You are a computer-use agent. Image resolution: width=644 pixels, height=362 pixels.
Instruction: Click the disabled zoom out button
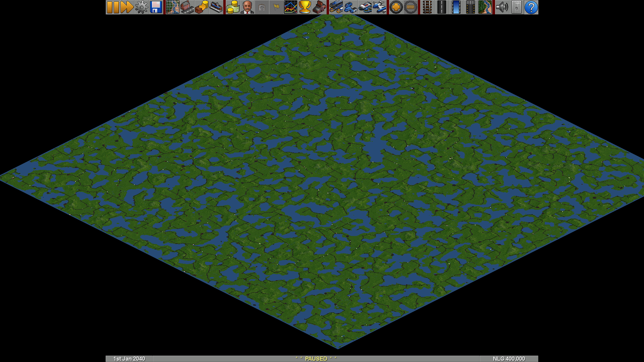tap(411, 7)
